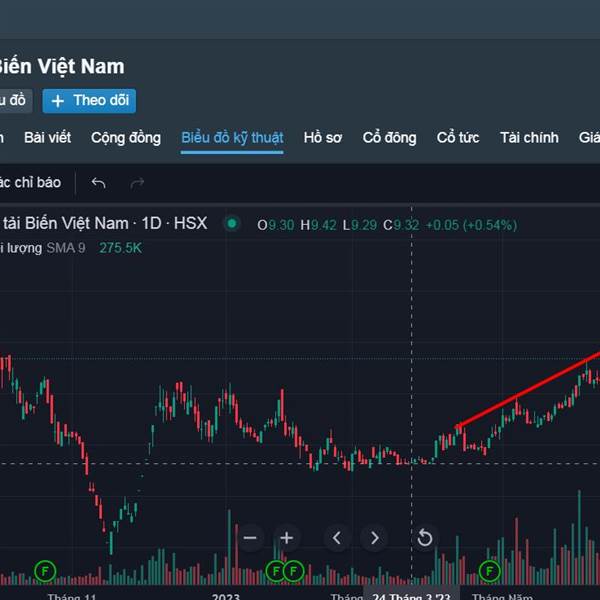Click the HSX exchange label in legend
This screenshot has height=600, width=600.
[x=191, y=223]
